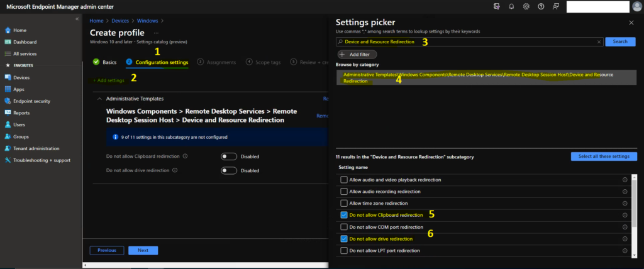Check Allow audio and video playback redirection
Screen dimensions: 644x269
(x=344, y=180)
